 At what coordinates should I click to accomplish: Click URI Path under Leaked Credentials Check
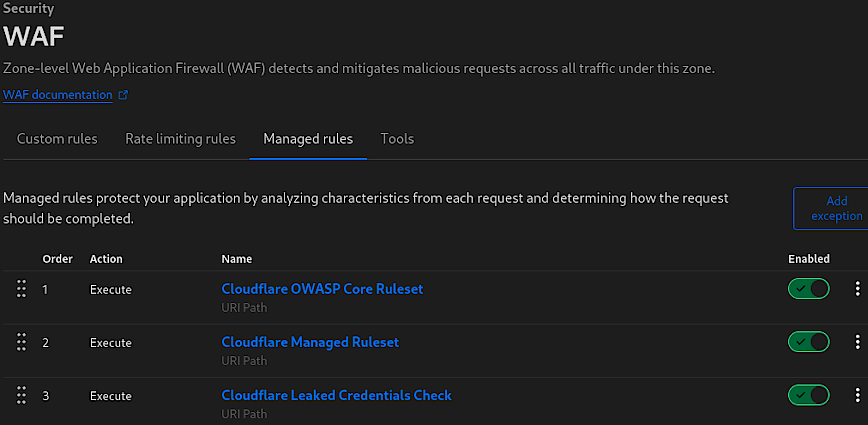click(x=244, y=414)
